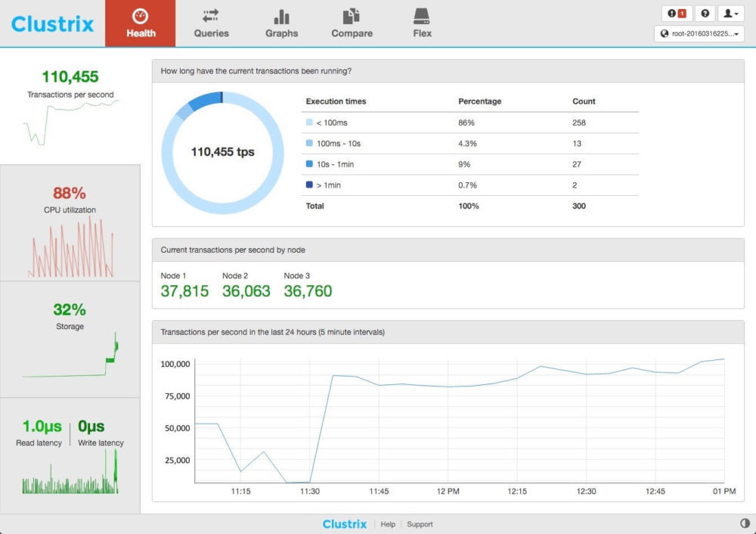Open the dropdown arrow next to the user icon
Viewport: 756px width, 534px height.
(737, 14)
